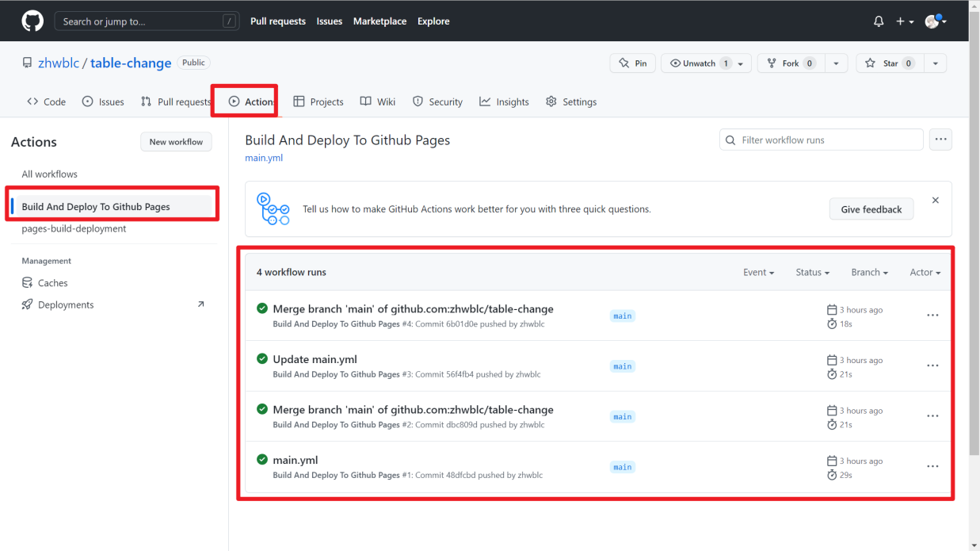This screenshot has height=551, width=980.
Task: Switch to the Insights tab
Action: [x=505, y=101]
